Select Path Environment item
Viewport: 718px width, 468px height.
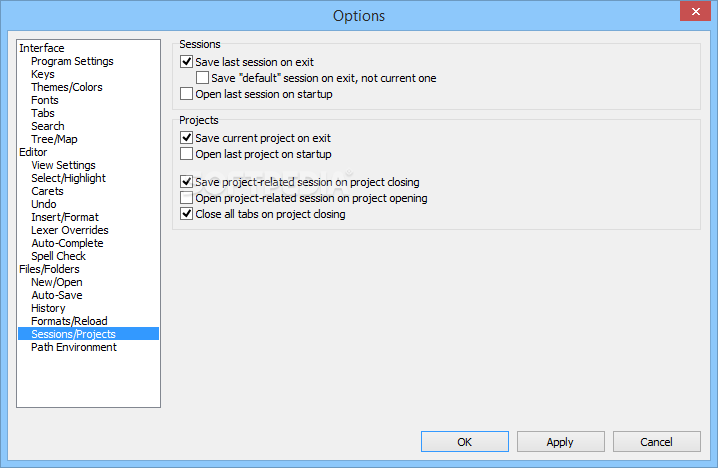pyautogui.click(x=74, y=347)
